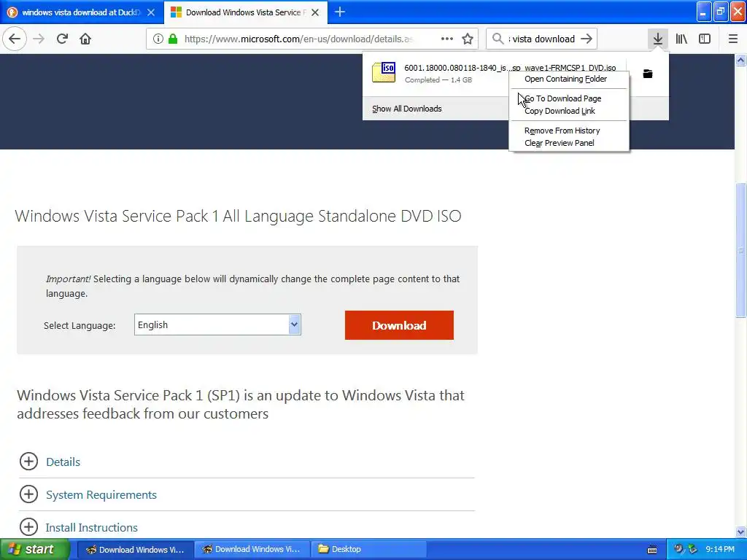Click the Windows Vista Service Pack 1 heading
Viewport: 747px width, 560px height.
tap(239, 216)
